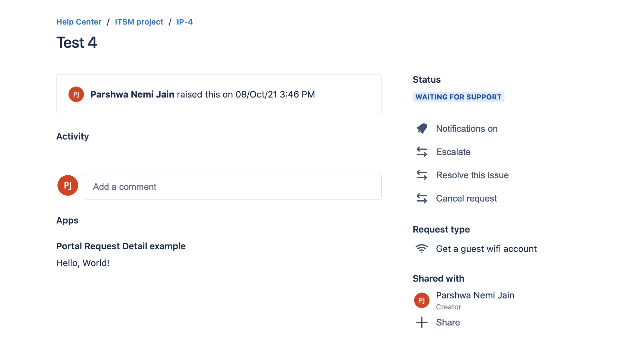
Task: Click the Notifications bell icon
Action: click(422, 129)
